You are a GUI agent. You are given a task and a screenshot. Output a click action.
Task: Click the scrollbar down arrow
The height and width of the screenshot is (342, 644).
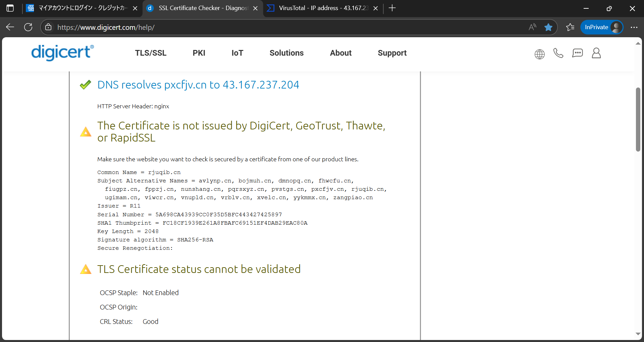638,334
